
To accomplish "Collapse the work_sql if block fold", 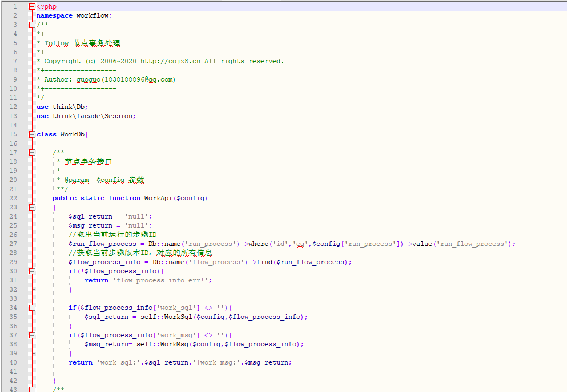I will pyautogui.click(x=32, y=308).
